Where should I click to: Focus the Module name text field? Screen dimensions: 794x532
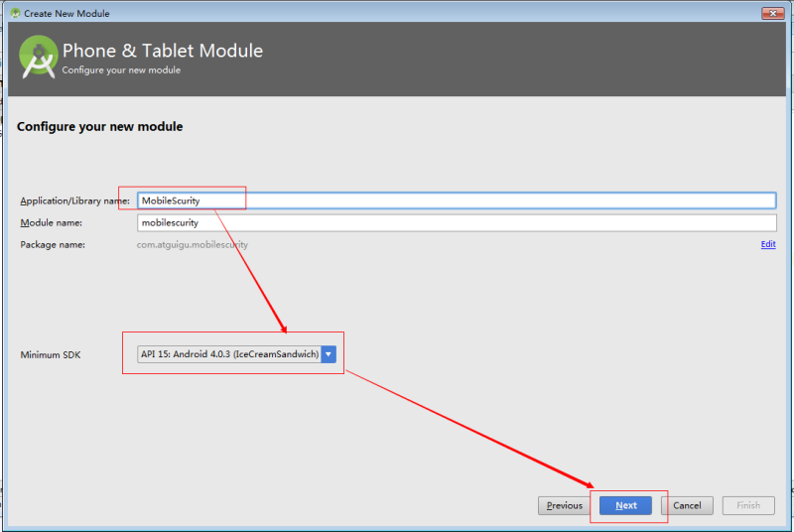[457, 222]
